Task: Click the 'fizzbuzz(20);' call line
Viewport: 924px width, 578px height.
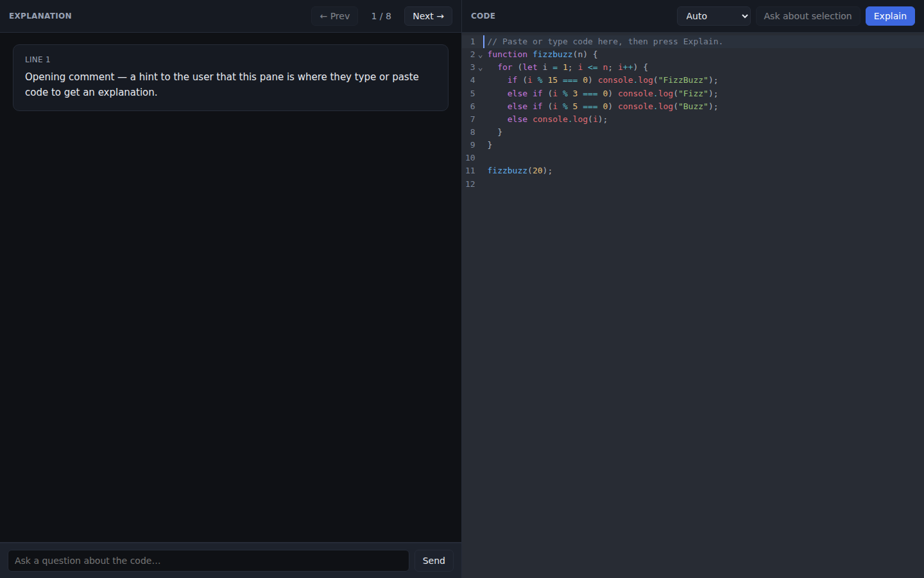Action: pyautogui.click(x=520, y=171)
